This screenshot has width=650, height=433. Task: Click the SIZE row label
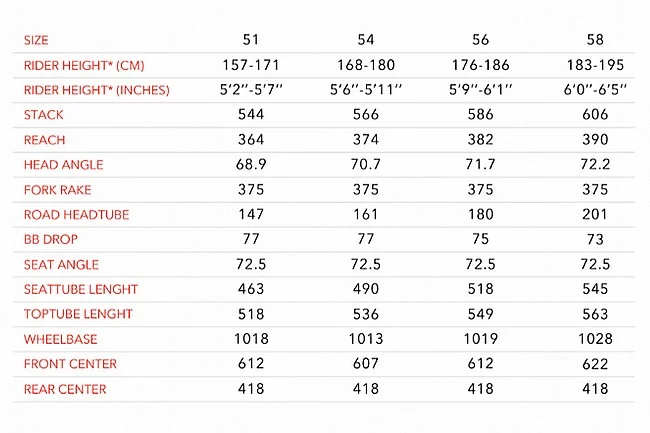tap(36, 41)
